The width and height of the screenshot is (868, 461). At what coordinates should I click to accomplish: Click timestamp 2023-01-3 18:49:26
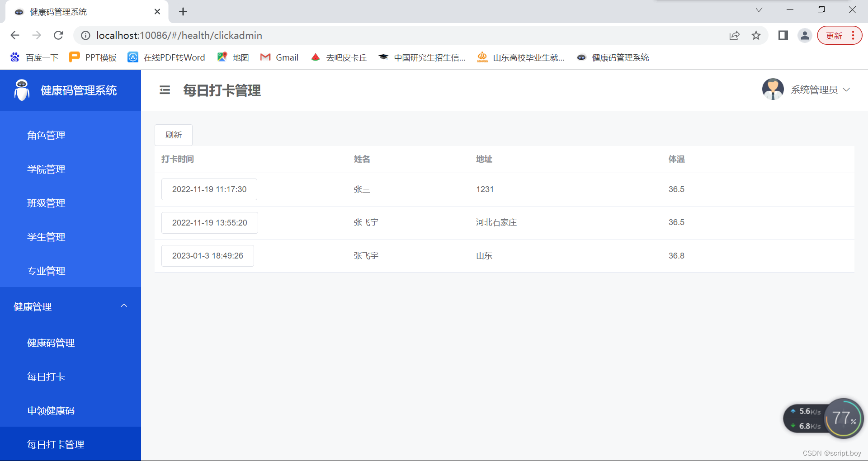click(x=208, y=256)
